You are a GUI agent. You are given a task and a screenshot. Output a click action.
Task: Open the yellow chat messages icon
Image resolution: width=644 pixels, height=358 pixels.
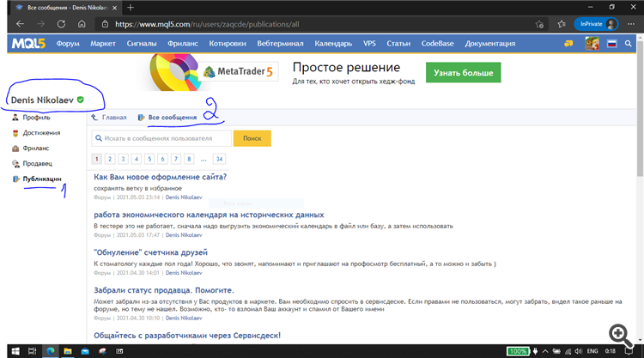pos(568,44)
